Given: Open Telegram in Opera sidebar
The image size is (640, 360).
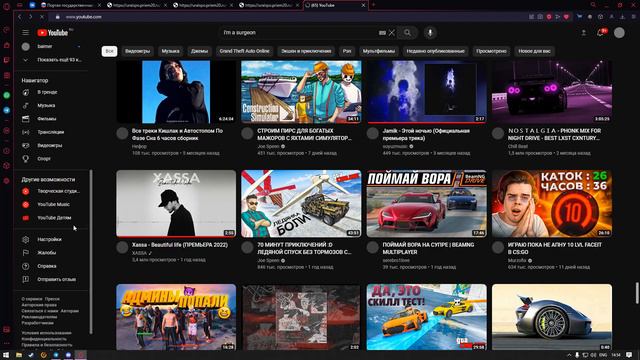Looking at the screenshot, I should click(7, 110).
